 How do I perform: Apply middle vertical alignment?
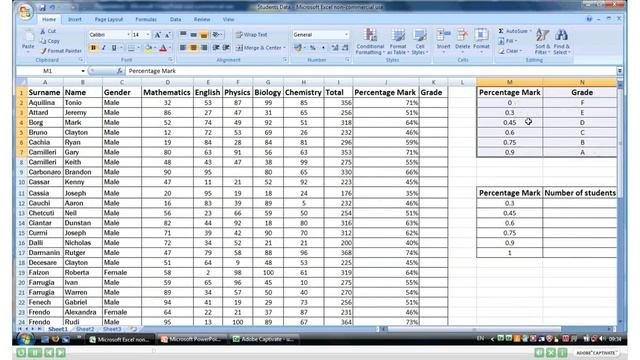(193, 35)
